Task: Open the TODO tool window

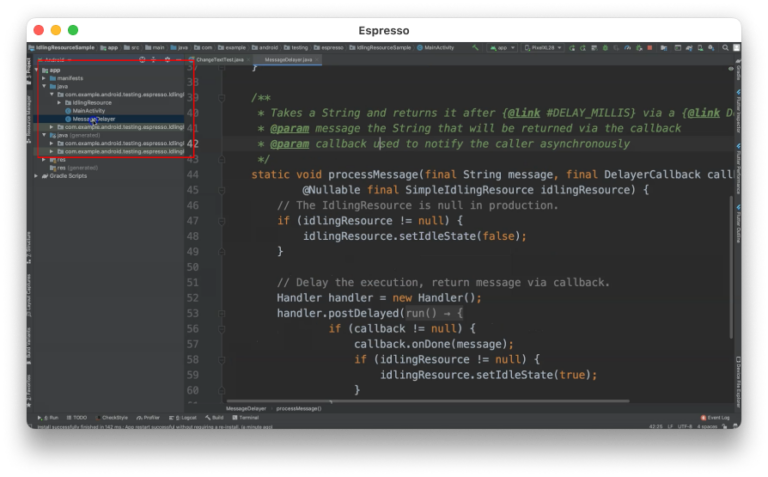Action: point(77,418)
